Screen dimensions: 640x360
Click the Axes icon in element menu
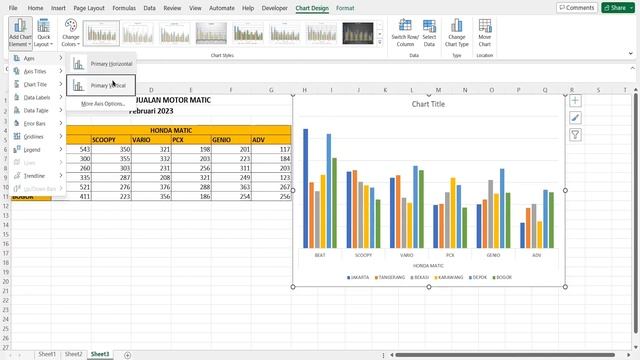tap(17, 58)
